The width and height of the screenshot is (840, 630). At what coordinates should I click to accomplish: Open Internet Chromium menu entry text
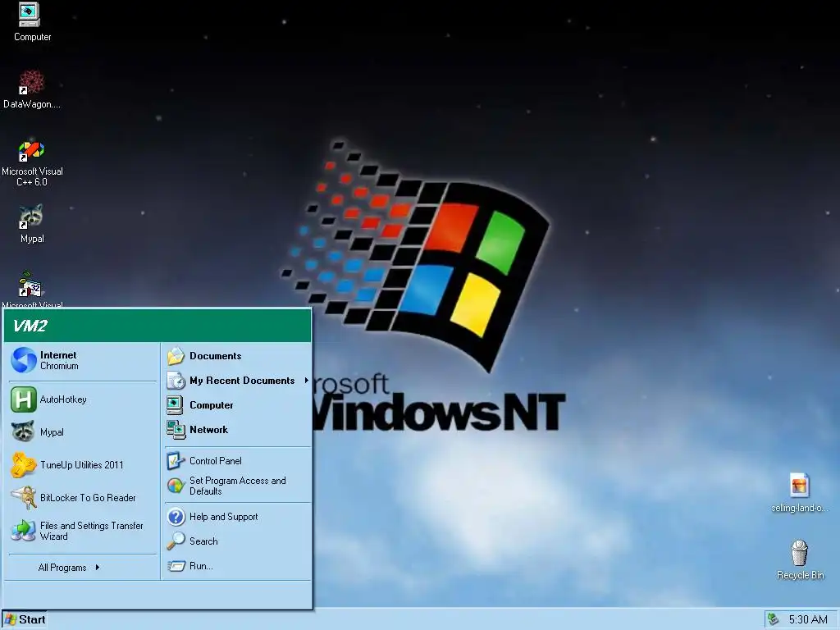pos(59,361)
